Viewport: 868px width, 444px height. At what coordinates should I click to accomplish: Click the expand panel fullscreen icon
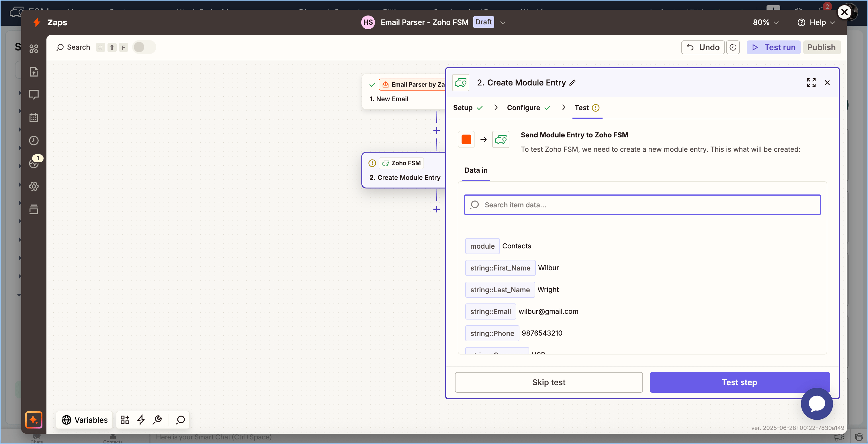point(811,83)
